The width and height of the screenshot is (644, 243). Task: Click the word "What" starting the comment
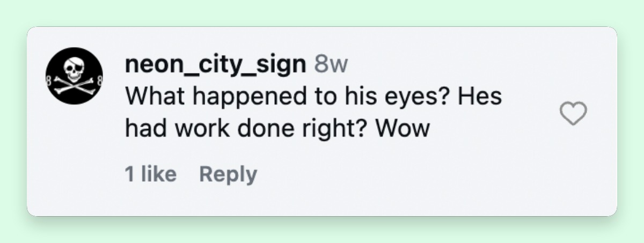(x=151, y=97)
